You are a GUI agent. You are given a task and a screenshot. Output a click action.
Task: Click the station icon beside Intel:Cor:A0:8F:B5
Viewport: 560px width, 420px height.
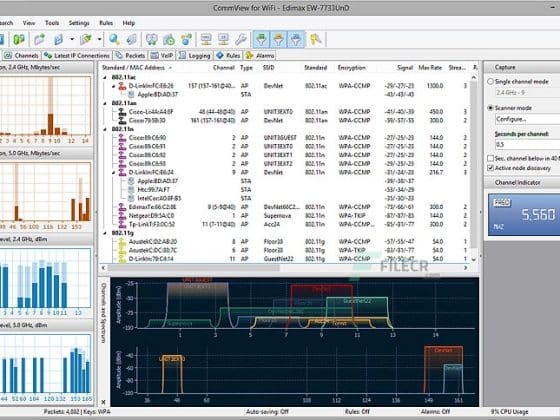[x=131, y=198]
